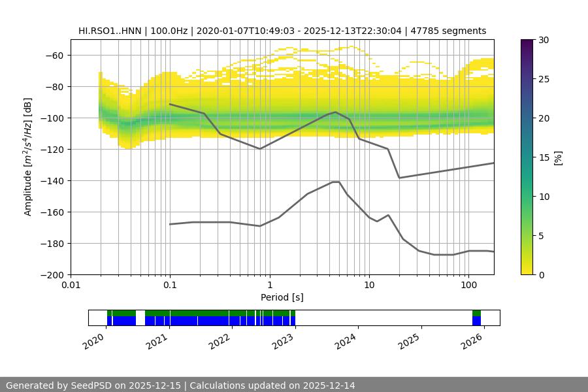Select the dark purple top of colorbar

529,43
